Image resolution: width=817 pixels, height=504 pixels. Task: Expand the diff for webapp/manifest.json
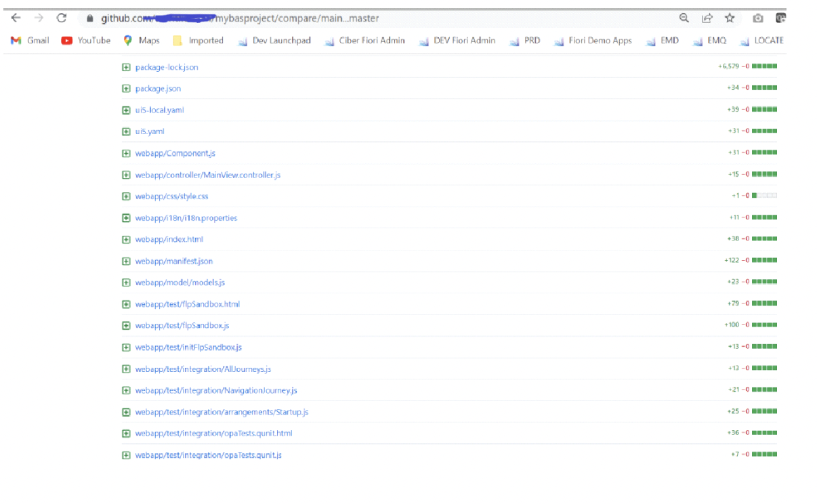(x=126, y=261)
